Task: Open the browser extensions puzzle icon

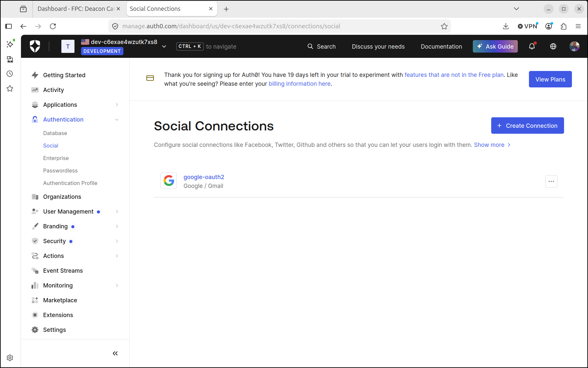Action: pos(564,26)
